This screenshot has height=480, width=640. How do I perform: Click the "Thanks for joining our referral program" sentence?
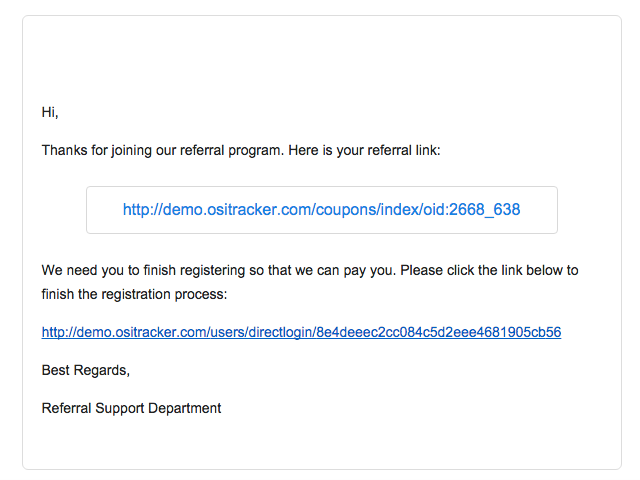162,151
